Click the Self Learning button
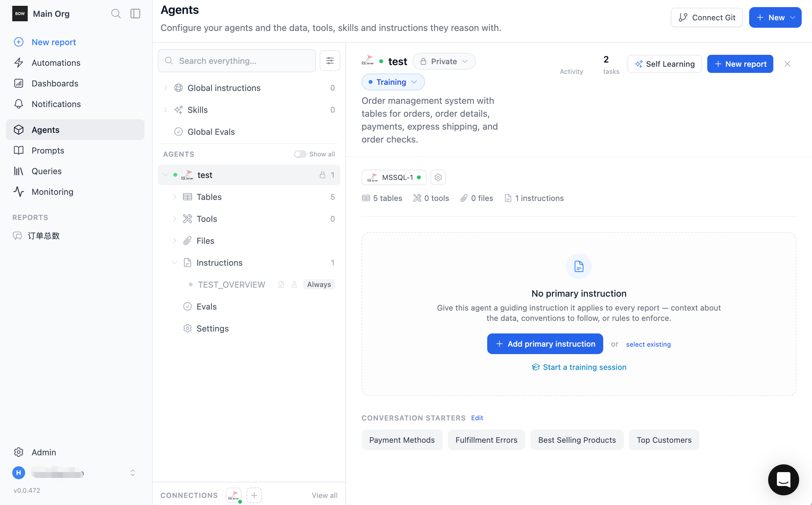Screen dimensions: 812x505 click(x=664, y=64)
